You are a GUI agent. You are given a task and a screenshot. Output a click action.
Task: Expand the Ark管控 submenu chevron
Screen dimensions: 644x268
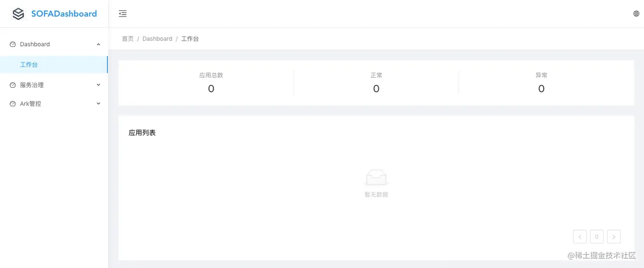click(99, 104)
